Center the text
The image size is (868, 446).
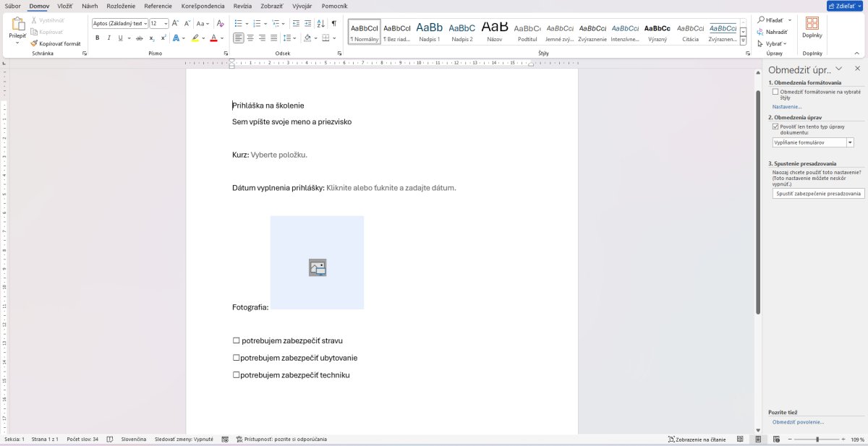(250, 38)
